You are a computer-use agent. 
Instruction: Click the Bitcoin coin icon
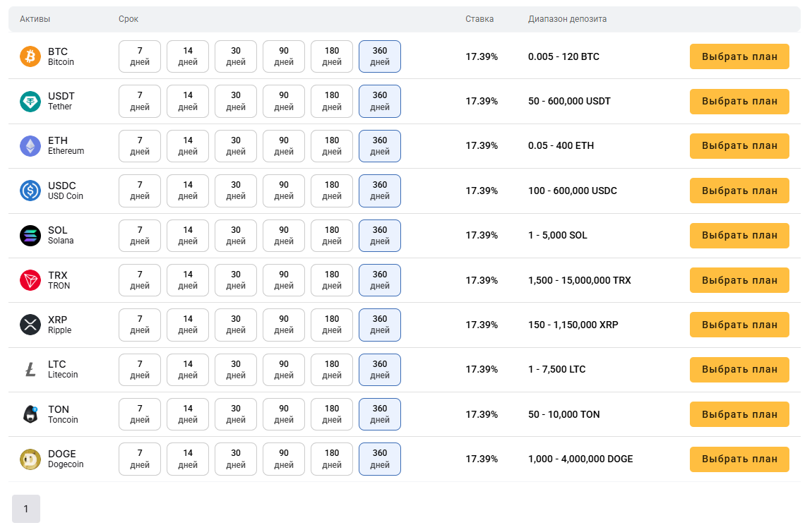coord(30,56)
